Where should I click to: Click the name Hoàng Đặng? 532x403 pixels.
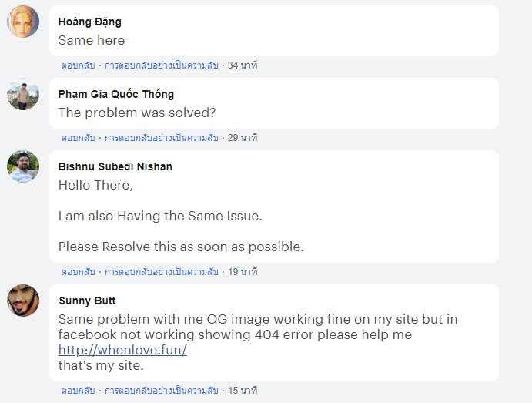[x=90, y=22]
